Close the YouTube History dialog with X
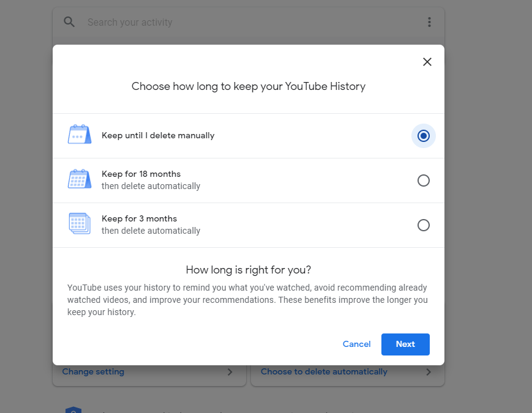 click(x=427, y=62)
